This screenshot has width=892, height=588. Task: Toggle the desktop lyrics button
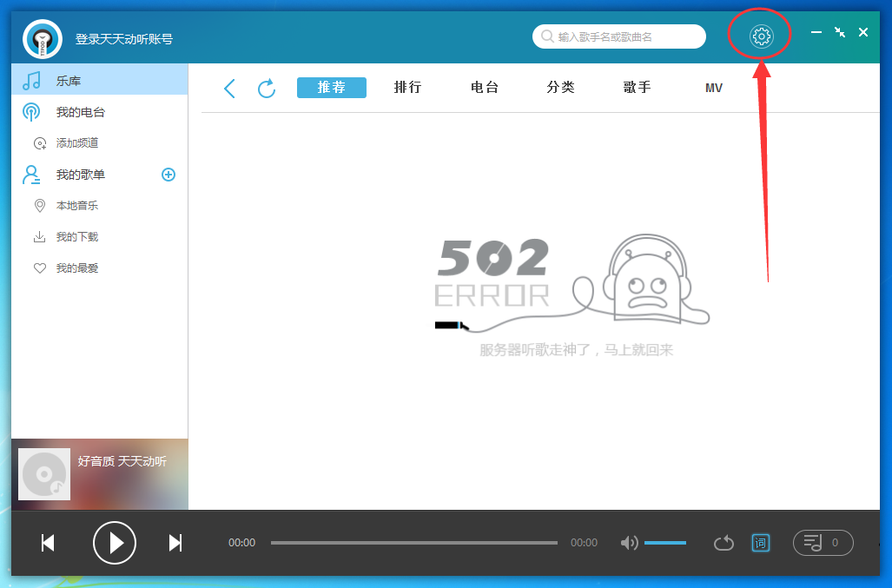[760, 543]
